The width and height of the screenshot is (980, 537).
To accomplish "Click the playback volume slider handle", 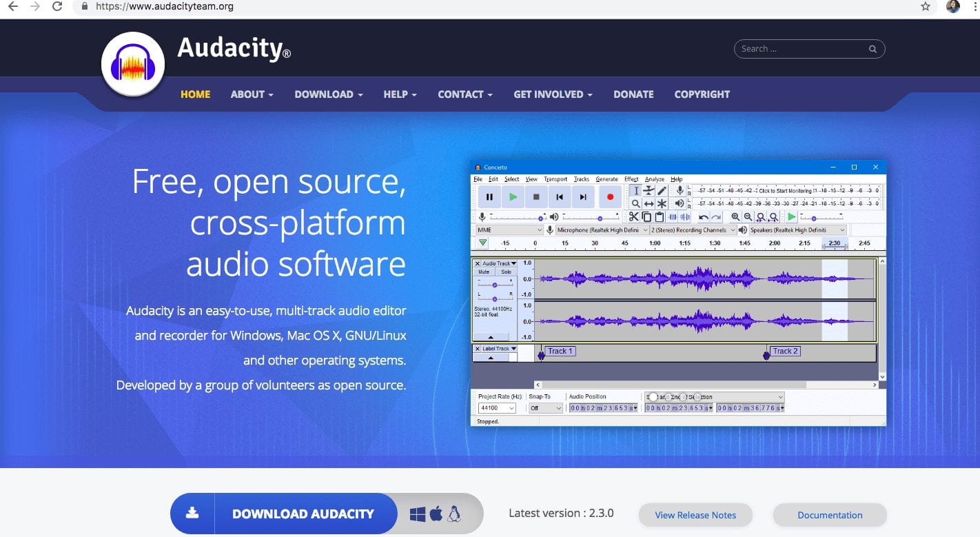I will 600,218.
